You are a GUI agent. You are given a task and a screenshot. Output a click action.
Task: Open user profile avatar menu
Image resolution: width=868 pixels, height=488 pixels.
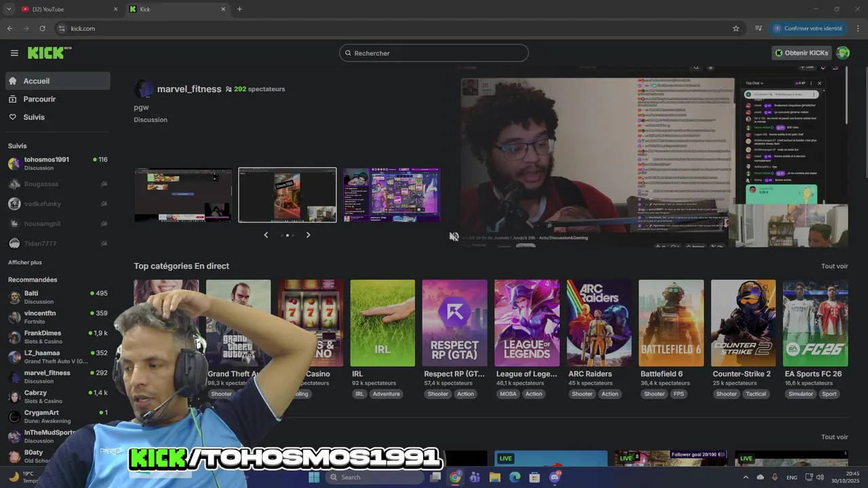(x=843, y=53)
